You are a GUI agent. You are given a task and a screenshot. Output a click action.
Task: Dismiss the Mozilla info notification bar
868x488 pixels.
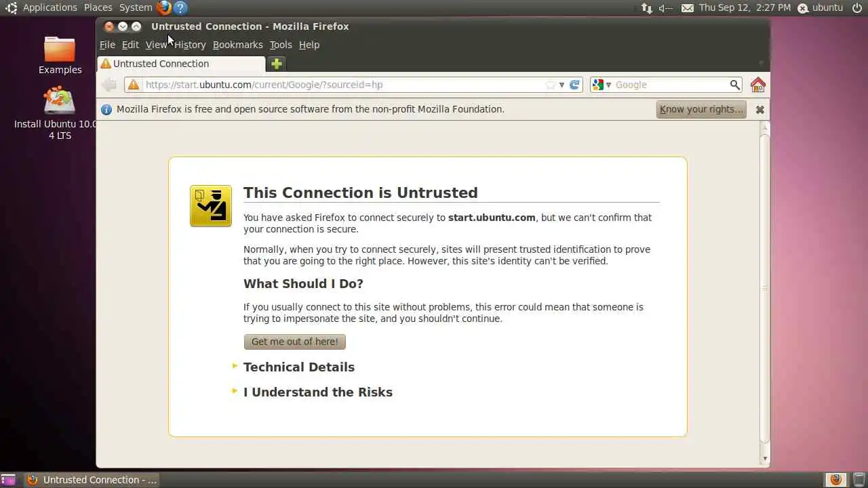pos(760,109)
